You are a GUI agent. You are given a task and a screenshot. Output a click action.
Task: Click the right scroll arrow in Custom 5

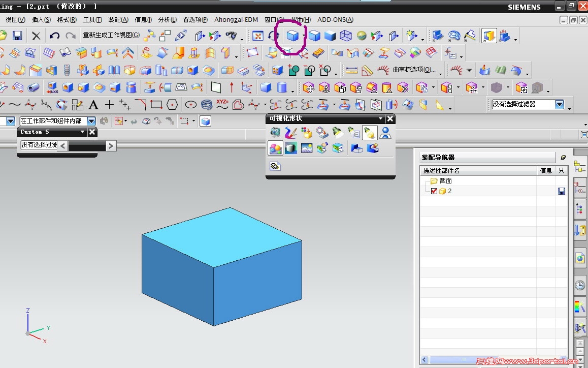point(111,146)
